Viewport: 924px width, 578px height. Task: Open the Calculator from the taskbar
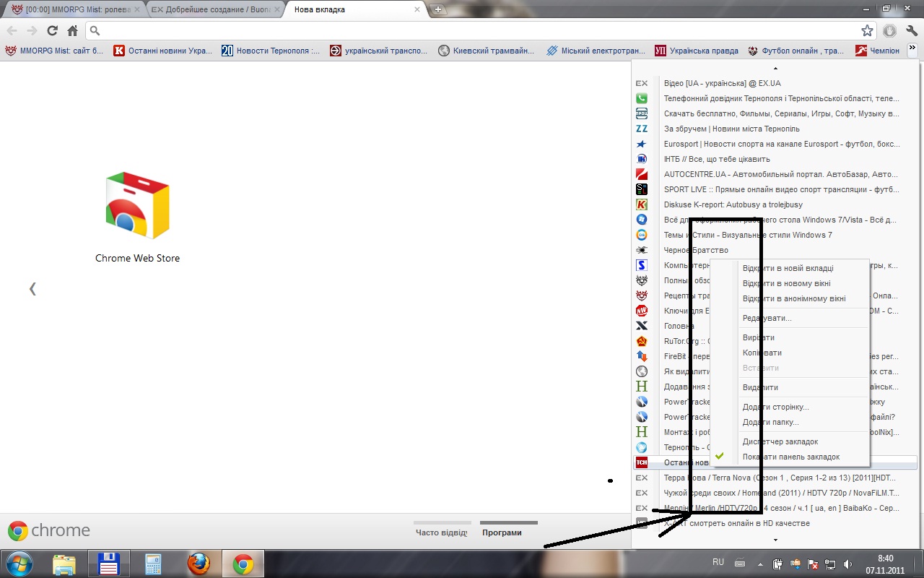[x=153, y=564]
